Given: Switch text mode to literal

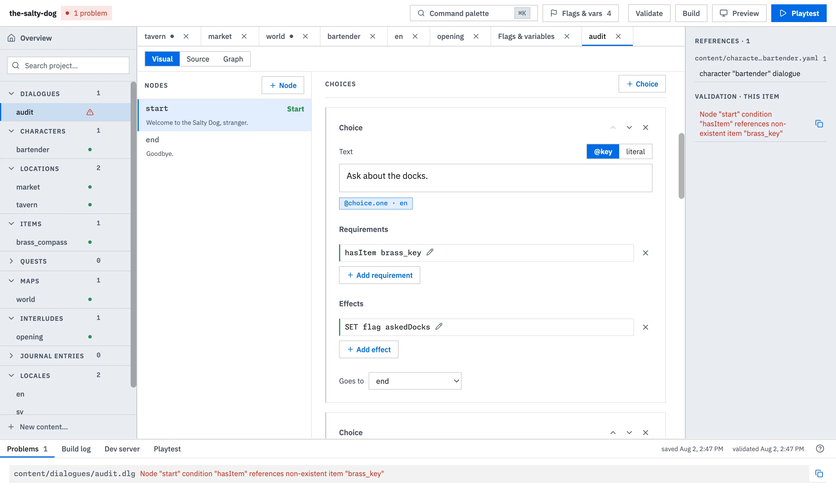Looking at the screenshot, I should (x=635, y=151).
